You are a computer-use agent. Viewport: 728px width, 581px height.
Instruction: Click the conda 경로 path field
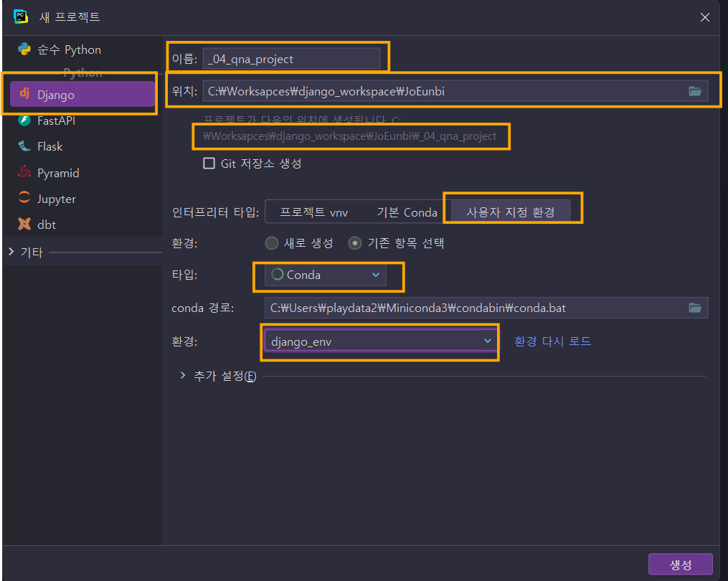pyautogui.click(x=486, y=308)
